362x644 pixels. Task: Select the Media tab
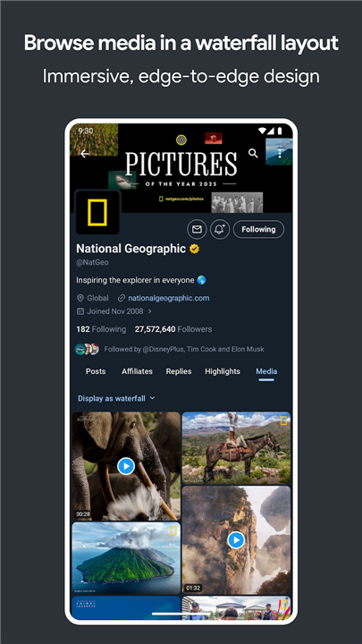(x=266, y=371)
